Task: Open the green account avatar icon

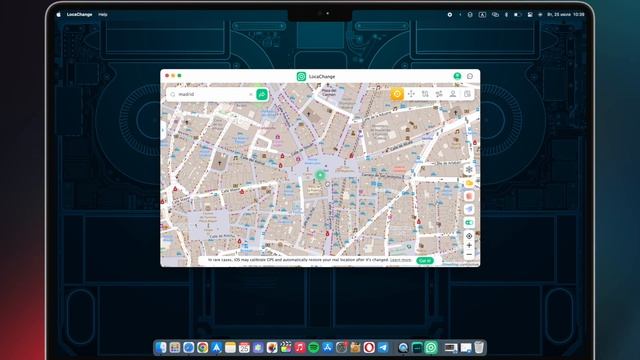Action: tap(457, 76)
